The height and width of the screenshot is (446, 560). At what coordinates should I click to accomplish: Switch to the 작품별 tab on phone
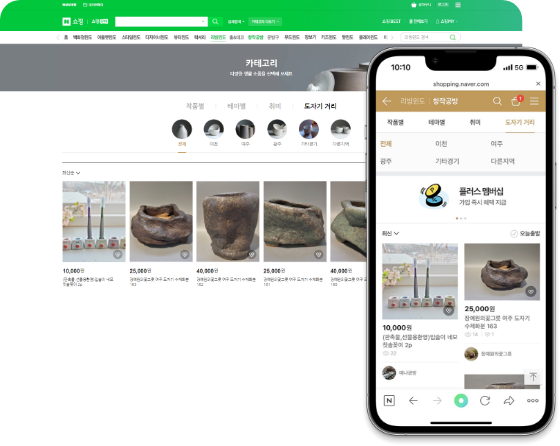[x=395, y=122]
